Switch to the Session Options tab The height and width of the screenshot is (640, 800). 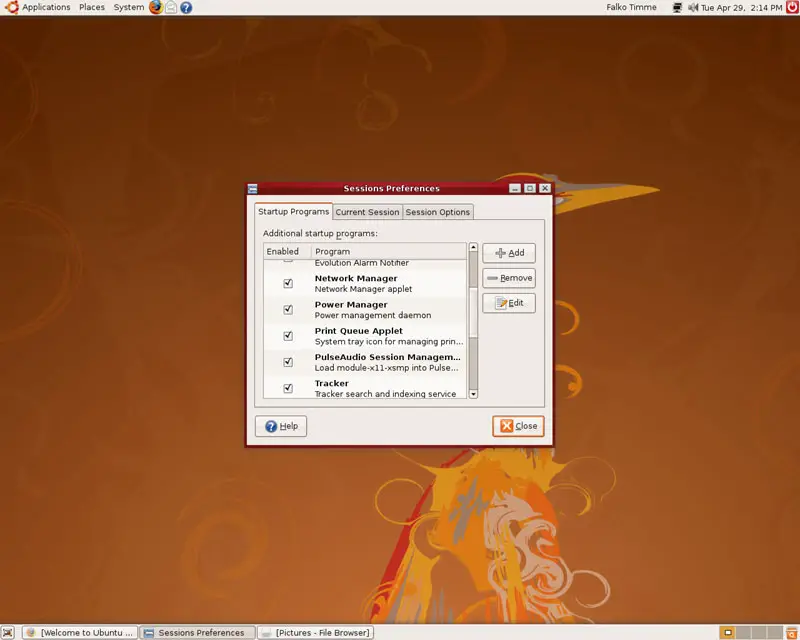(438, 212)
